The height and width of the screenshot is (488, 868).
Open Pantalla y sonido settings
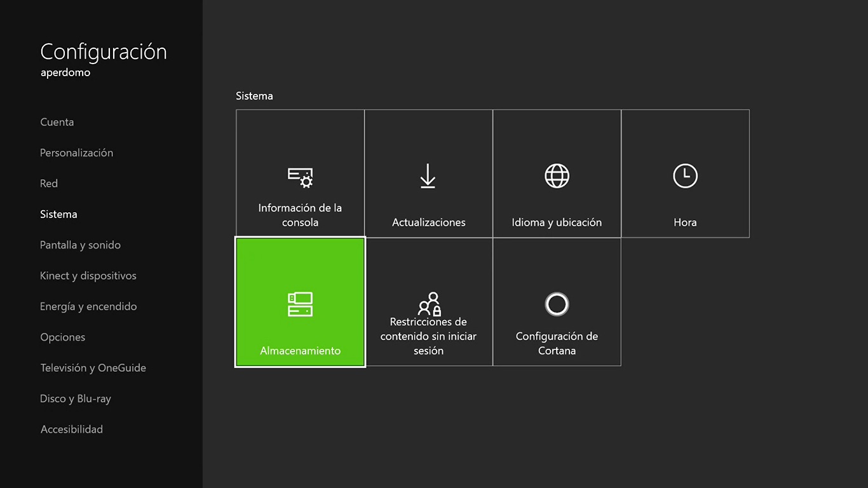coord(80,245)
